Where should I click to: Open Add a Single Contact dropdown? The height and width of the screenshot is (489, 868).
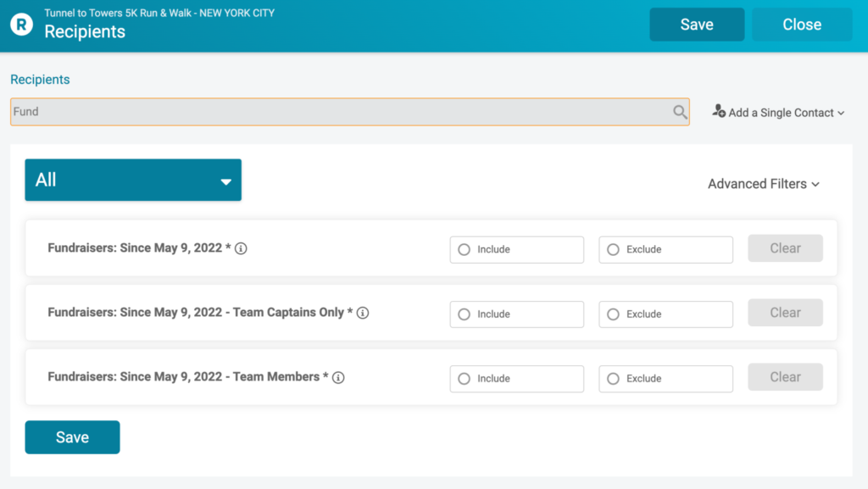coord(778,113)
